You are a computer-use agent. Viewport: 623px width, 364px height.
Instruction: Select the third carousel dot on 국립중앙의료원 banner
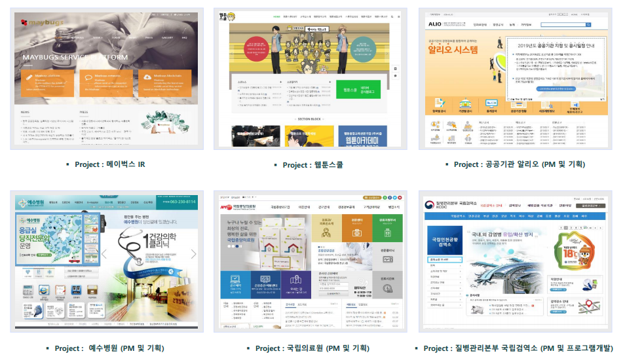[237, 246]
